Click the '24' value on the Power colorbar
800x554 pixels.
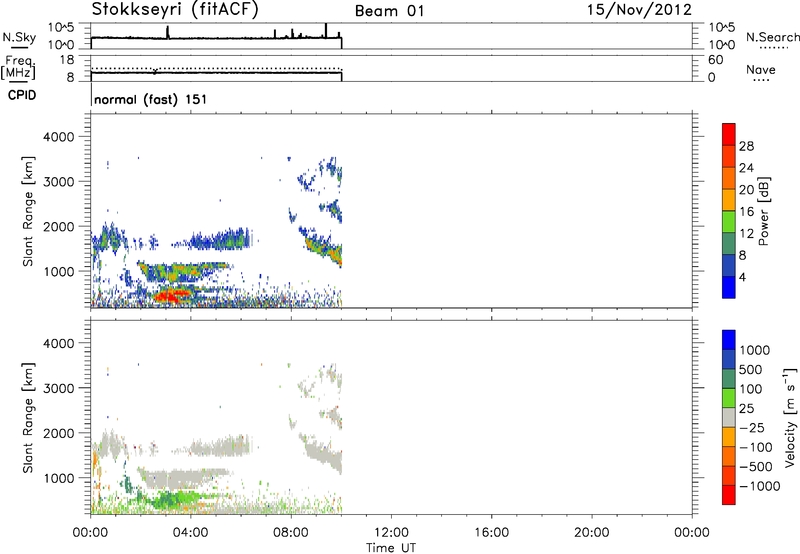746,168
